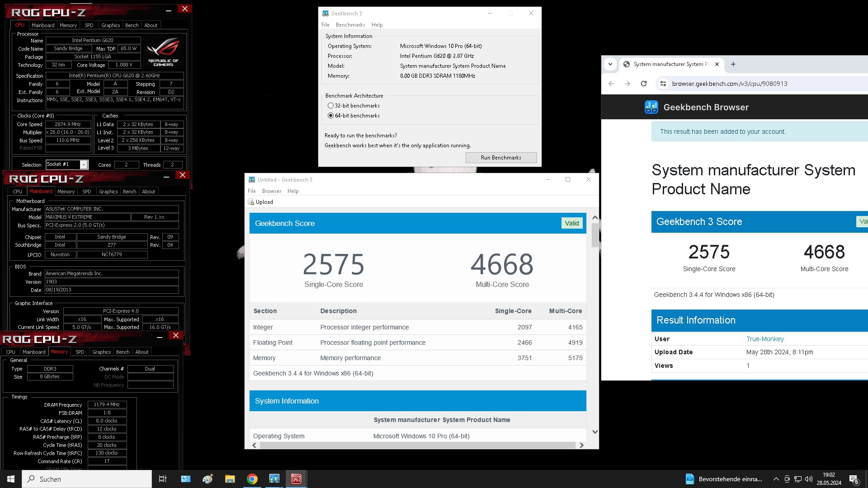
Task: Click Geekbench Browser logo icon
Action: pos(651,107)
